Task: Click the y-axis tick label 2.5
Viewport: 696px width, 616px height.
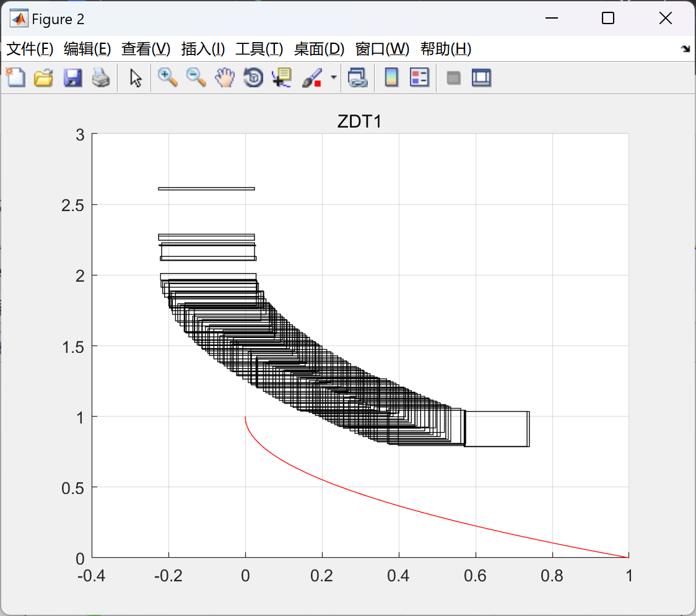Action: 72,206
